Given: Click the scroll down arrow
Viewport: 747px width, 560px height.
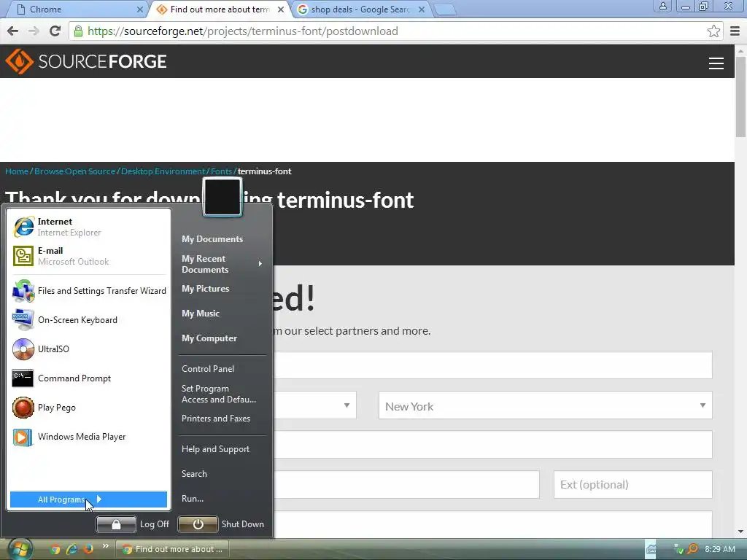Looking at the screenshot, I should [740, 532].
